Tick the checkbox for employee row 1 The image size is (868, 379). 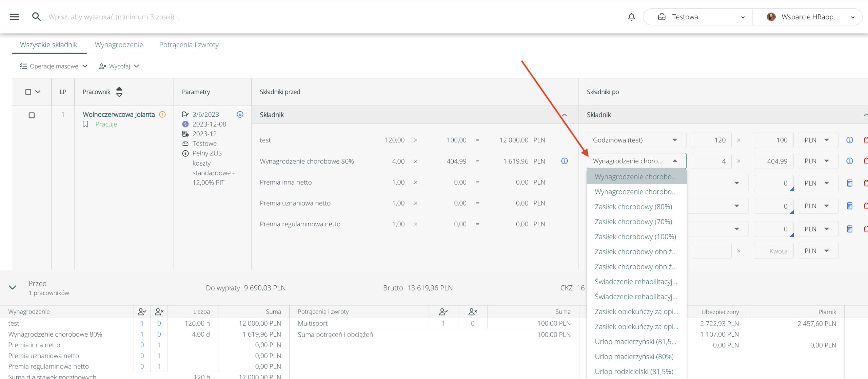[32, 115]
